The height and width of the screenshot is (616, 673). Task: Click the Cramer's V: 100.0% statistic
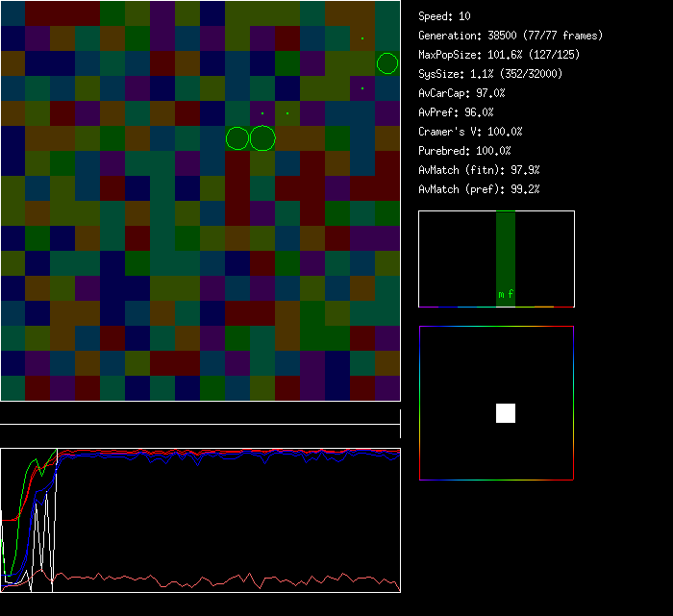470,132
